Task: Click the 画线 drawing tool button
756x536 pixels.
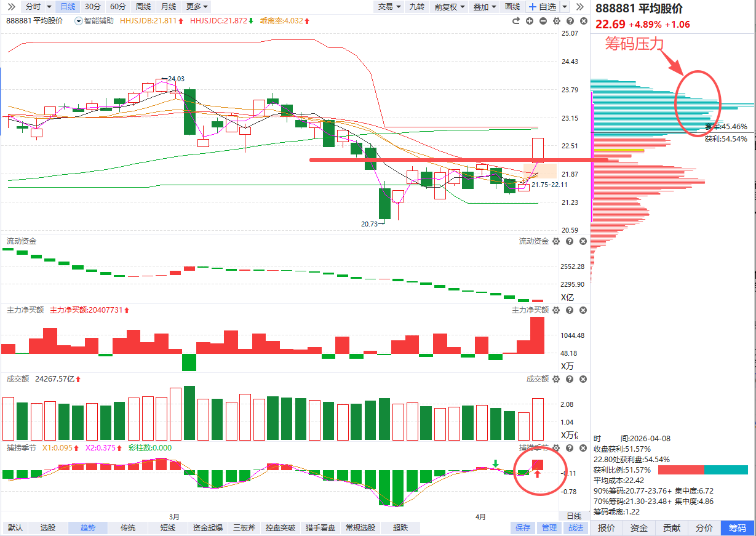Action: click(x=512, y=7)
